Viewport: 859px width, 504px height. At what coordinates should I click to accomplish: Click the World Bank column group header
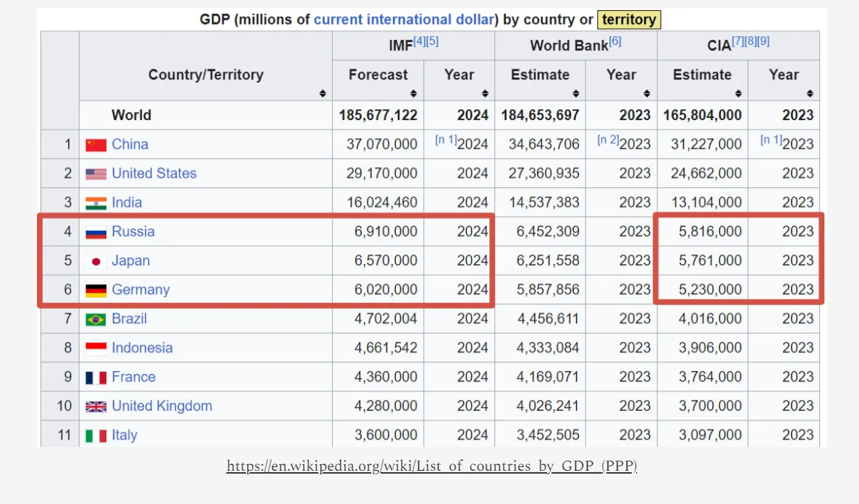pyautogui.click(x=576, y=45)
